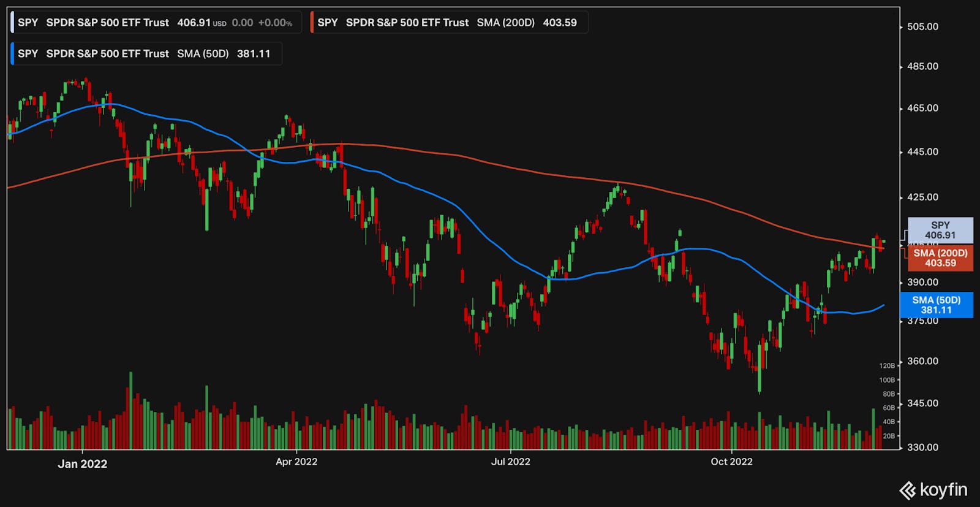Click the 465.00 price axis label
Screen dimensions: 980x507
click(x=922, y=108)
